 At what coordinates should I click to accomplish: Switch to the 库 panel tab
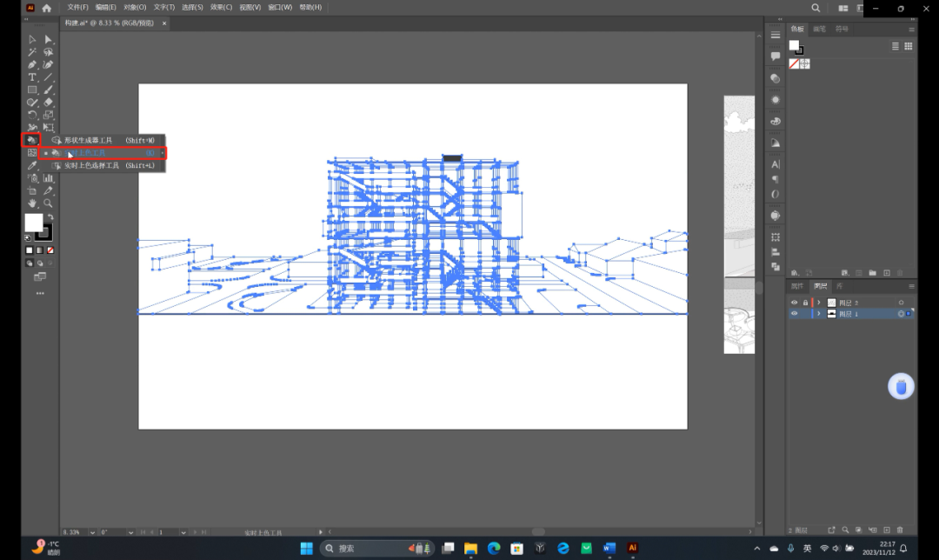pyautogui.click(x=839, y=286)
